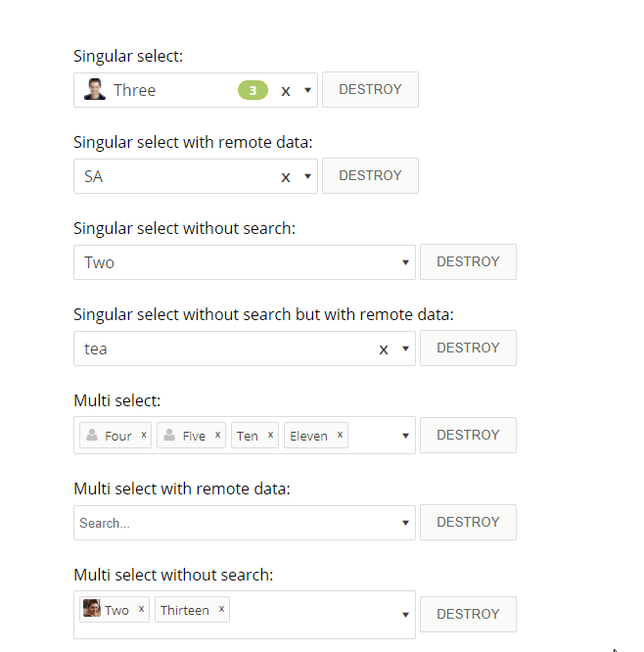Viewport: 644px width, 652px height.
Task: Remove the Ten tag
Action: point(271,435)
